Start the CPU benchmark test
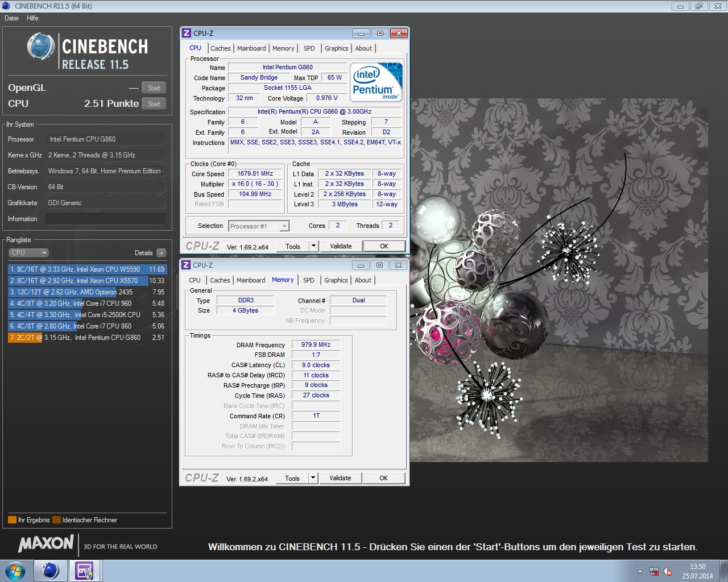The width and height of the screenshot is (728, 582). click(154, 104)
